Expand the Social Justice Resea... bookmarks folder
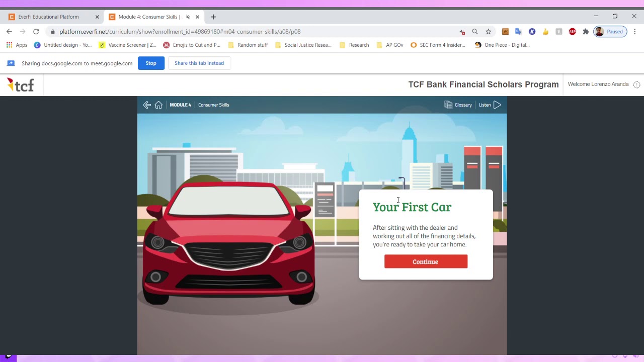This screenshot has height=362, width=644. point(303,45)
